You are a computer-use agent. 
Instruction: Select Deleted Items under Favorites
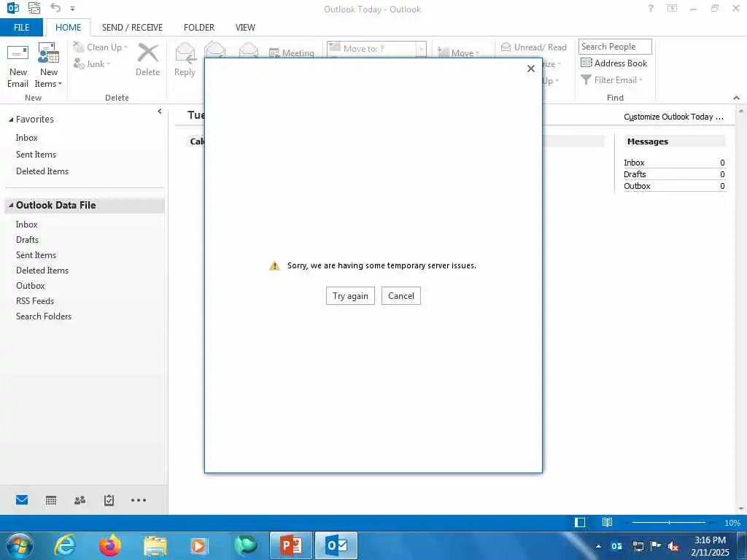pyautogui.click(x=42, y=171)
